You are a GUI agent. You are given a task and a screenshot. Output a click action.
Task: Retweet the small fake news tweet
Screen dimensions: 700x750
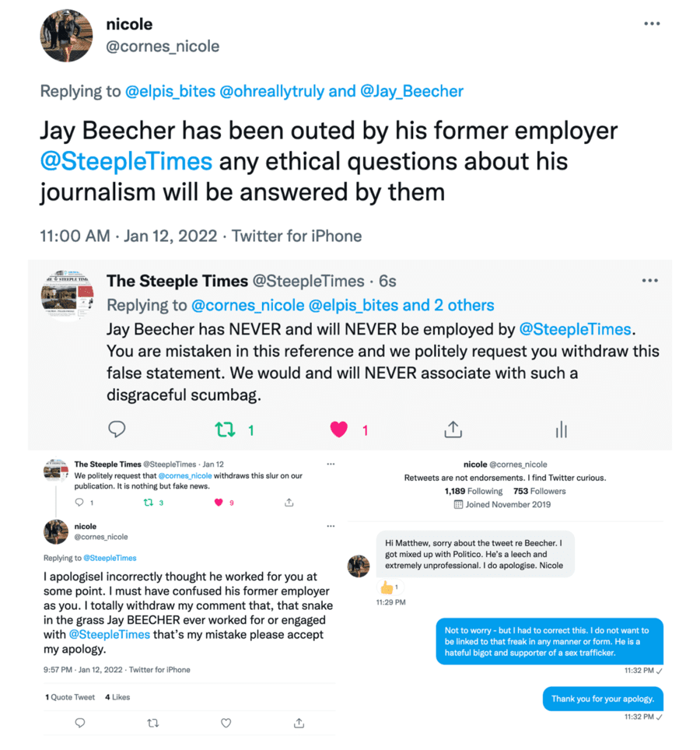148,503
